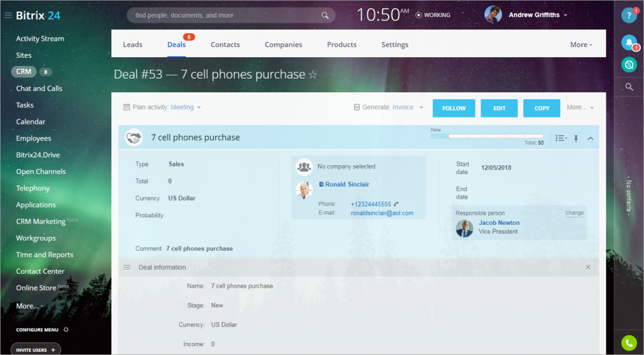
Task: Open the notifications bell icon
Action: pos(629,42)
